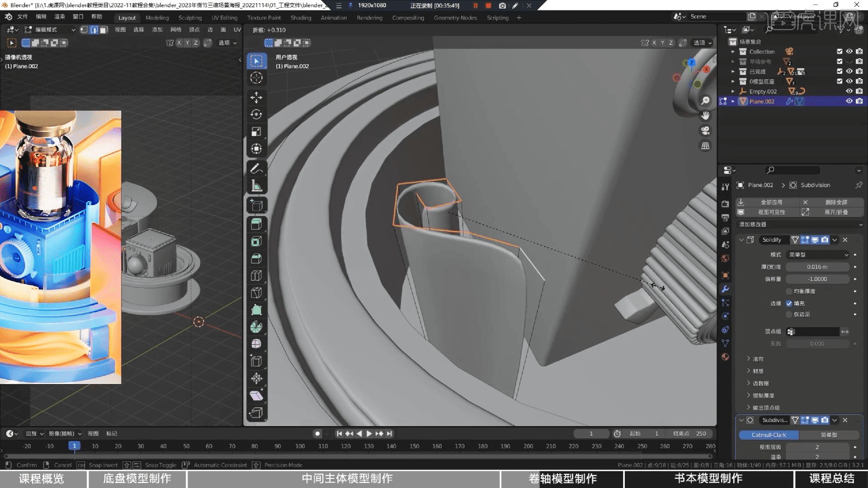Select the Move tool
This screenshot has width=868, height=488.
click(x=256, y=97)
